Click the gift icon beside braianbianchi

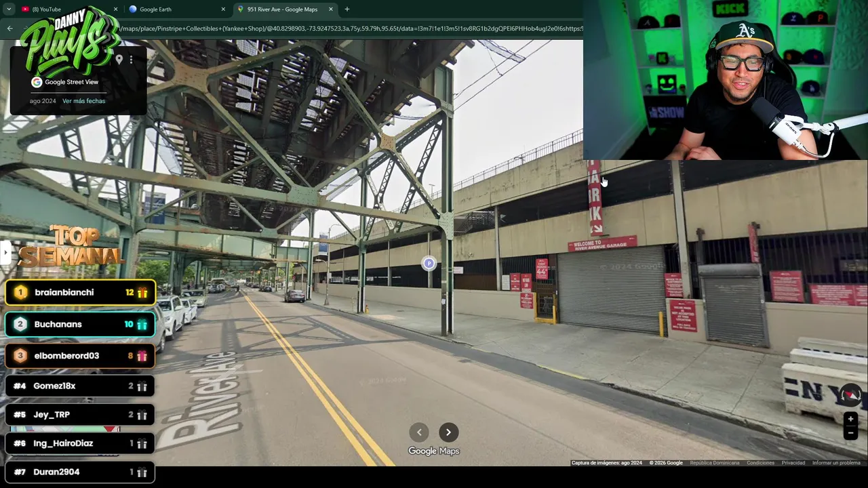pos(142,293)
